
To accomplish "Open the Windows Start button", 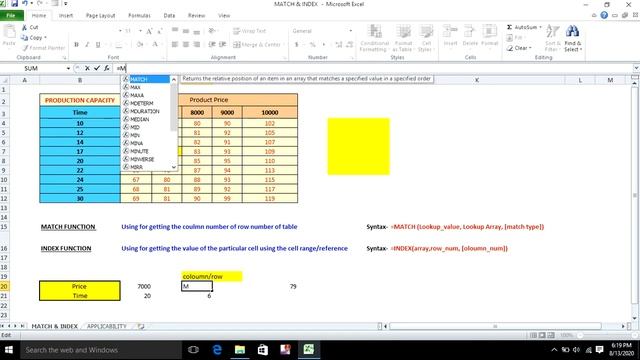I will [x=9, y=350].
